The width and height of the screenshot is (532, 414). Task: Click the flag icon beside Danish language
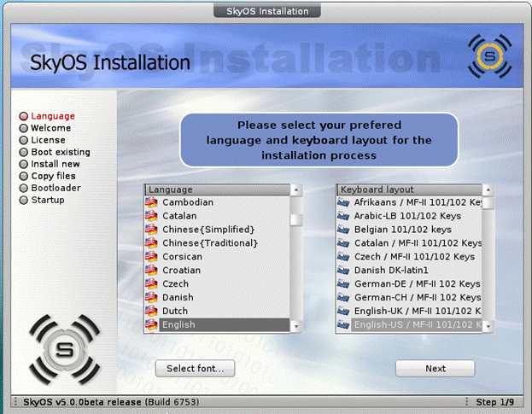pyautogui.click(x=151, y=297)
